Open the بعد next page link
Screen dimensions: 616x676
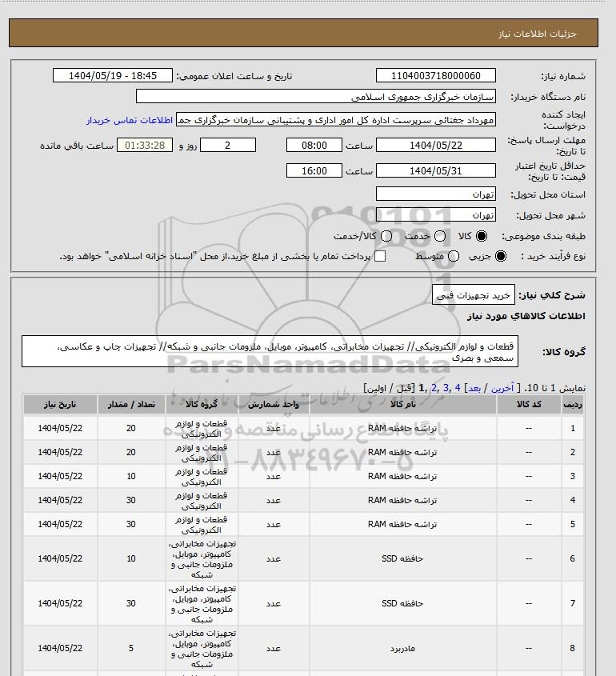474,388
